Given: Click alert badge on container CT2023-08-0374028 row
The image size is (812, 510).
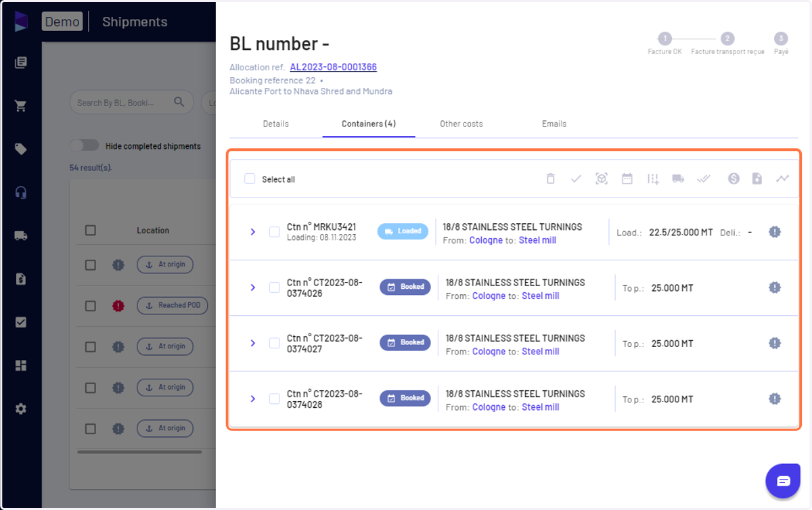Looking at the screenshot, I should [x=775, y=399].
